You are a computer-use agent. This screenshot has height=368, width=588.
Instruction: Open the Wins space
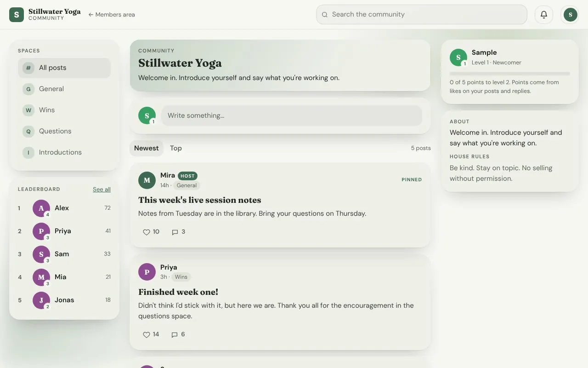(x=64, y=110)
